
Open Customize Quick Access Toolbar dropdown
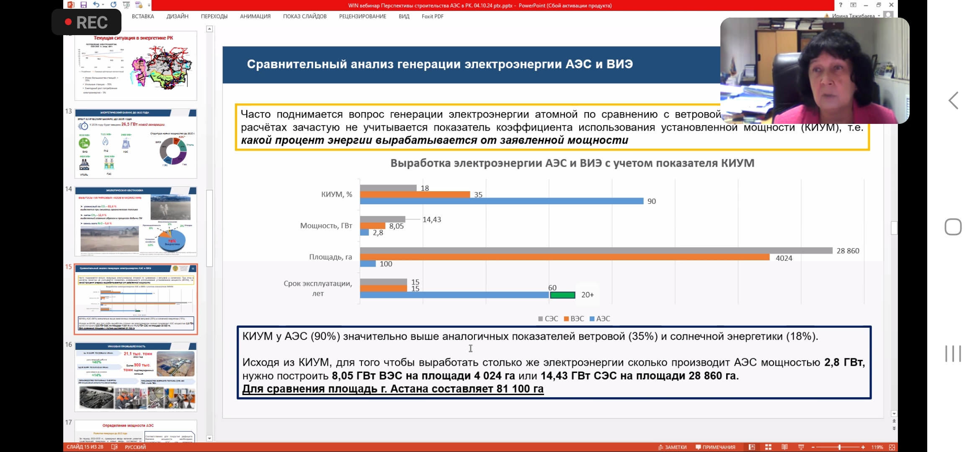pos(149,5)
